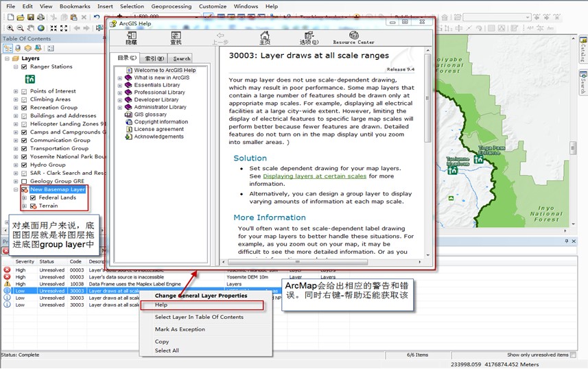Collapse the New Basemap Layer group
The width and height of the screenshot is (588, 369).
coord(15,189)
